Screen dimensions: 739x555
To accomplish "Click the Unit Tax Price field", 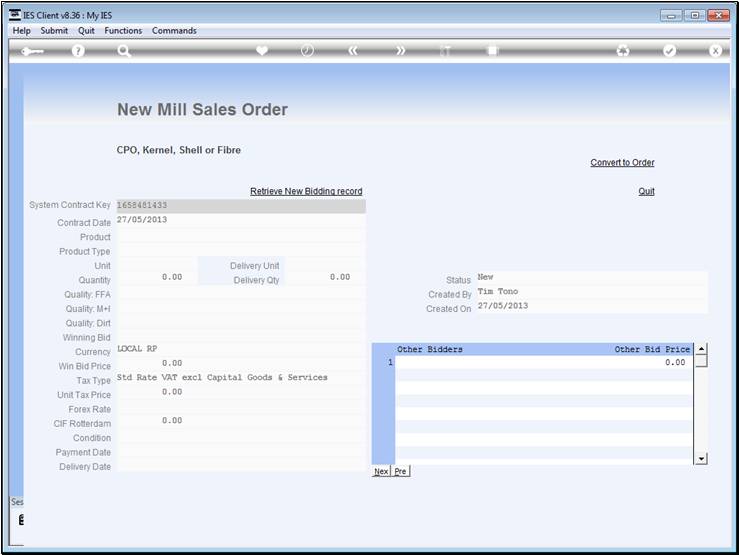I will point(241,392).
